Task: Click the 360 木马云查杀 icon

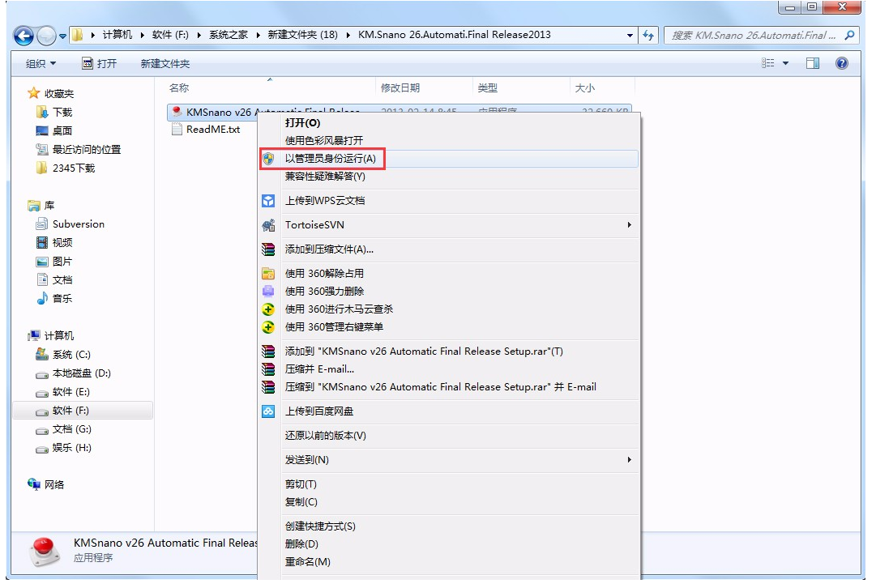Action: point(268,309)
